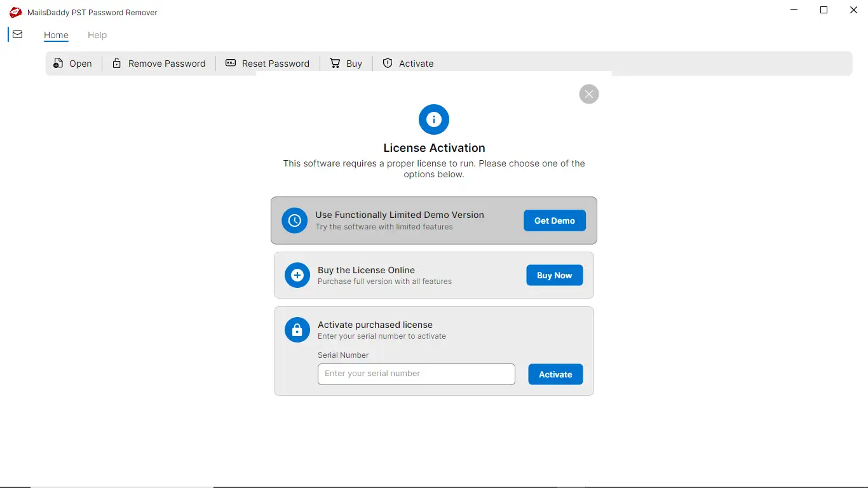Click 'Purchase full version with all features' text
This screenshot has height=488, width=868.
pos(384,281)
